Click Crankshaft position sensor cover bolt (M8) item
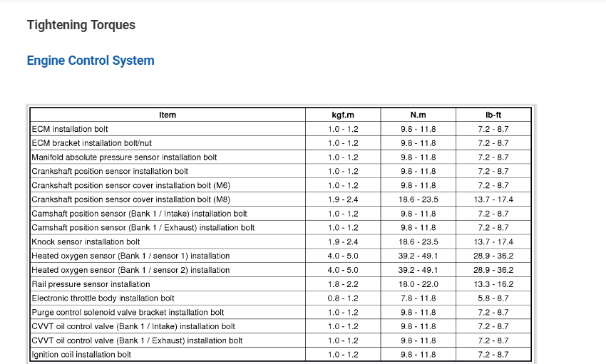The image size is (606, 364). [x=131, y=199]
